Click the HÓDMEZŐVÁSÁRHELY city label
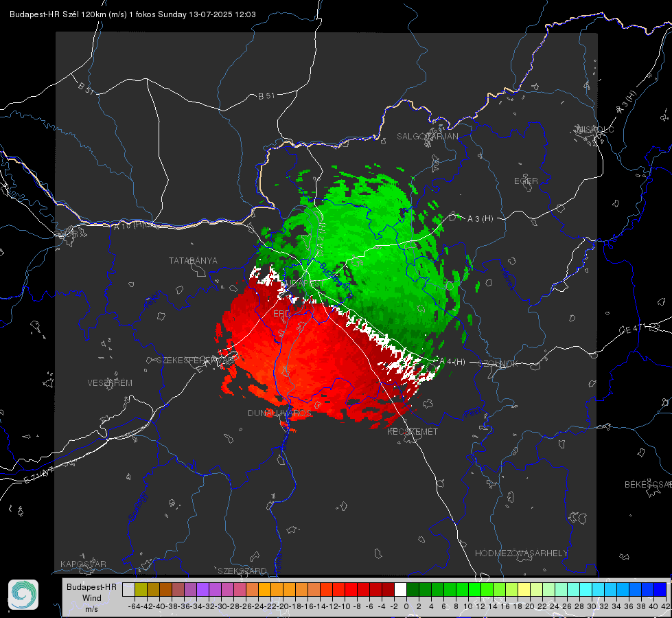This screenshot has height=618, width=672. (x=521, y=553)
